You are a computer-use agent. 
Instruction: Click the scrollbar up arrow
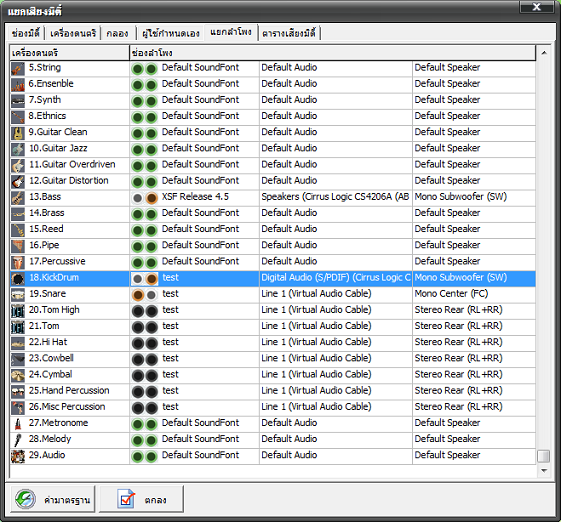(544, 53)
